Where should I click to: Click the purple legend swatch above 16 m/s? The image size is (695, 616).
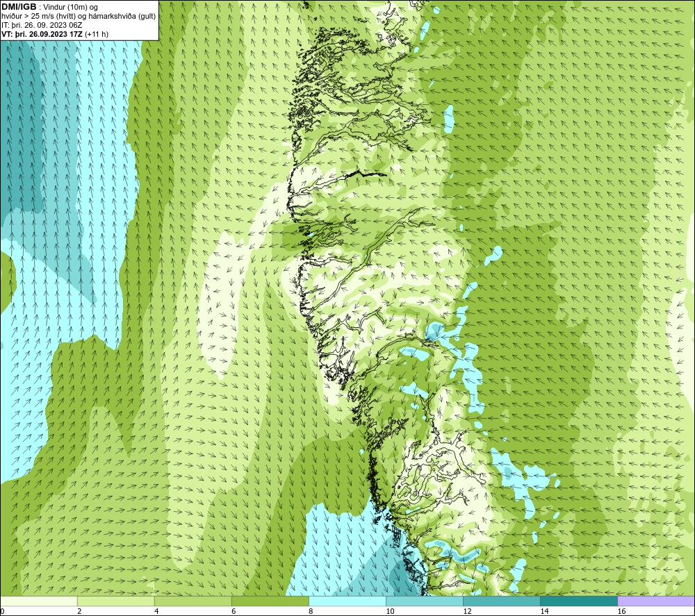(656, 601)
